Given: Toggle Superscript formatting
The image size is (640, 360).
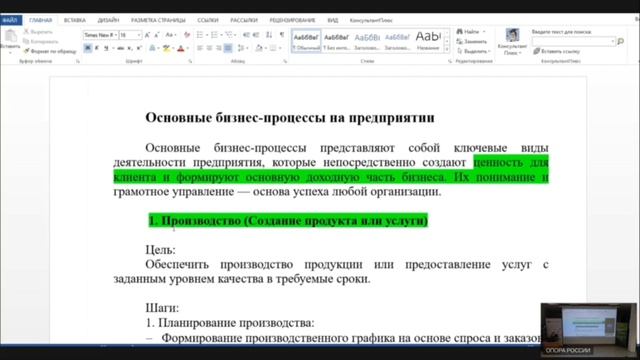Looking at the screenshot, I should 139,48.
